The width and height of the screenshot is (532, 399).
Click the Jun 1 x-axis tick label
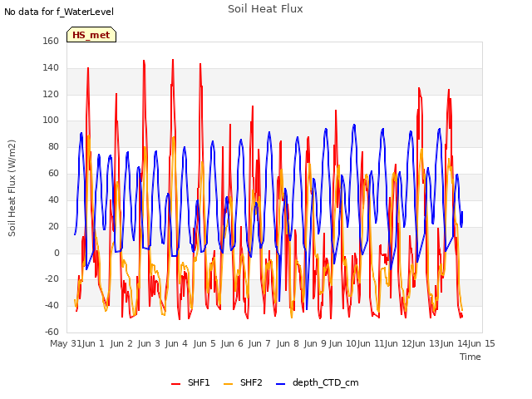point(93,343)
